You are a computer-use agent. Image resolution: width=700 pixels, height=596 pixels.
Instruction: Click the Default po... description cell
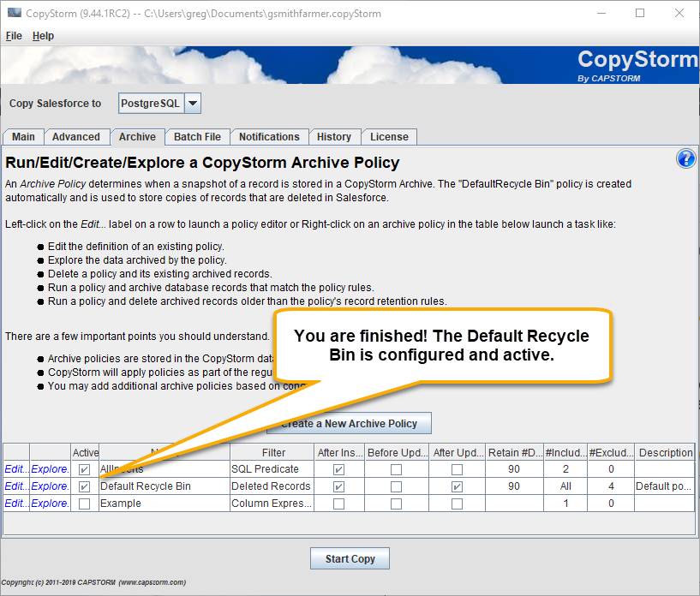[664, 486]
